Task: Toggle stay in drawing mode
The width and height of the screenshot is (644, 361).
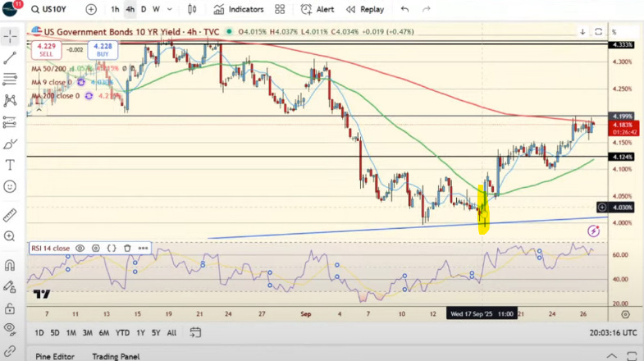Action: point(10,286)
